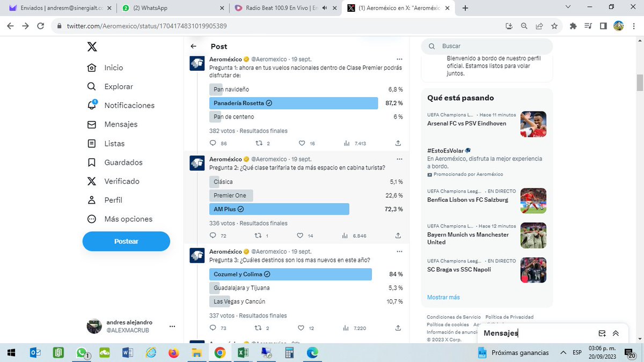Click the Buscar search field
644x362 pixels.
point(487,46)
